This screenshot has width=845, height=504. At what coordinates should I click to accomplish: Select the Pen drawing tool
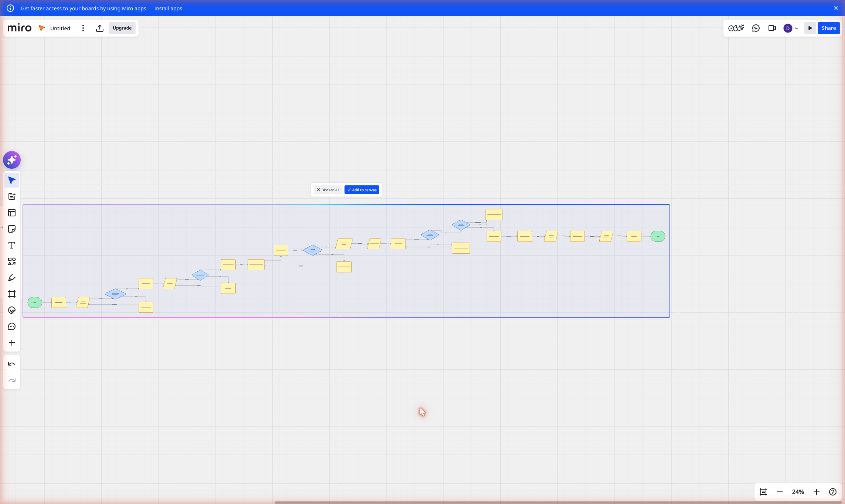pos(12,278)
